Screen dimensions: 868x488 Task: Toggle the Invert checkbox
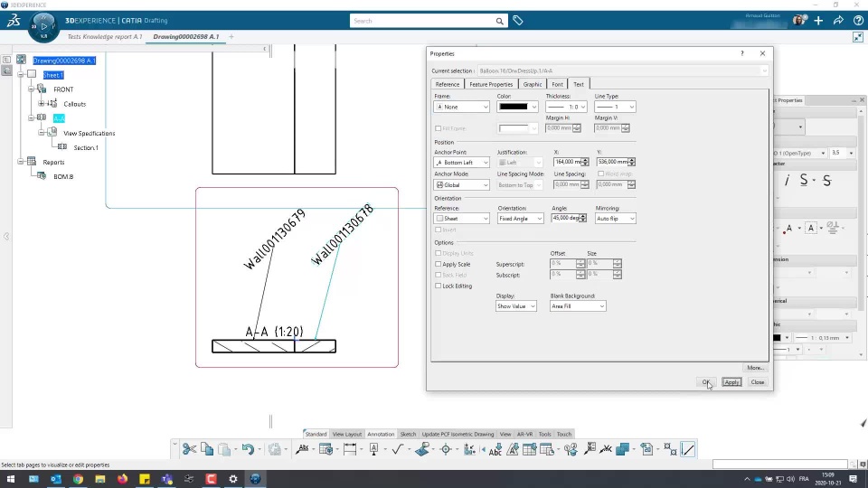click(x=438, y=230)
